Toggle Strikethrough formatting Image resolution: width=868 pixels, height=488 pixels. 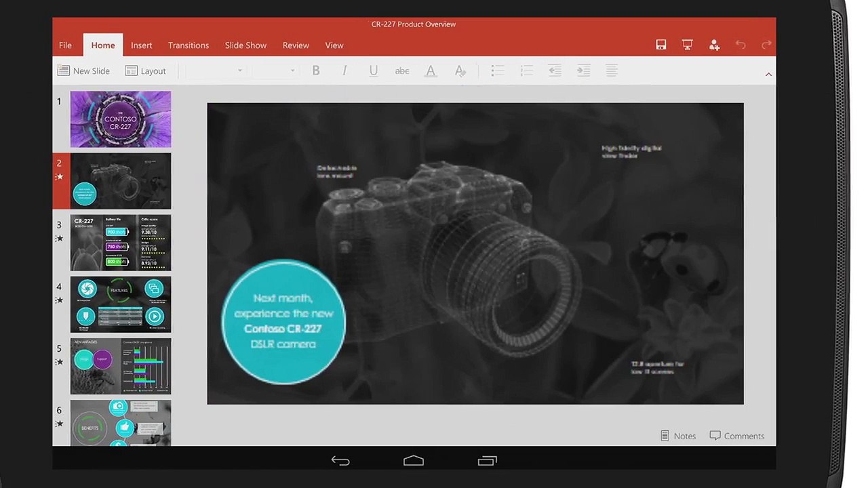tap(402, 70)
